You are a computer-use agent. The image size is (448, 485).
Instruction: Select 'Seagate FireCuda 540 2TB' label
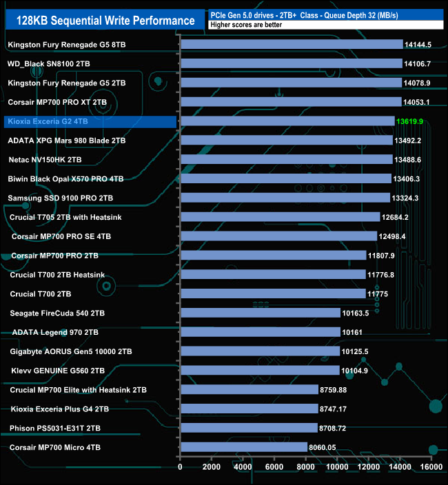[57, 313]
